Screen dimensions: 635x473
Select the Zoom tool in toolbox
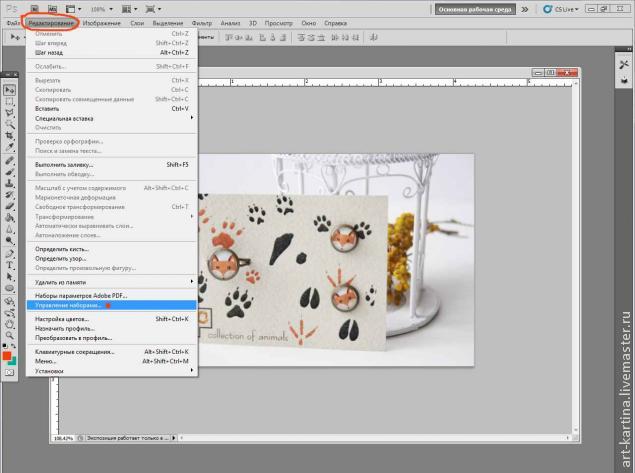coord(9,336)
